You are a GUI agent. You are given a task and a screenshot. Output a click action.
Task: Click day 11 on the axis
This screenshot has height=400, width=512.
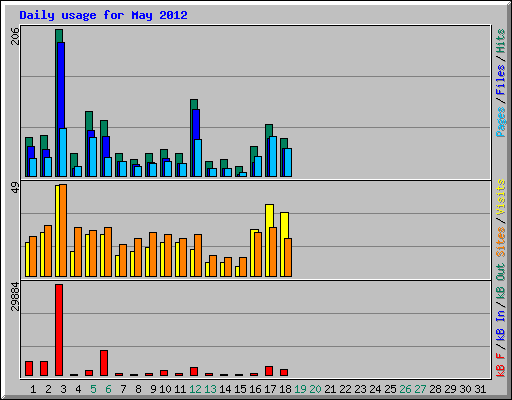180,389
